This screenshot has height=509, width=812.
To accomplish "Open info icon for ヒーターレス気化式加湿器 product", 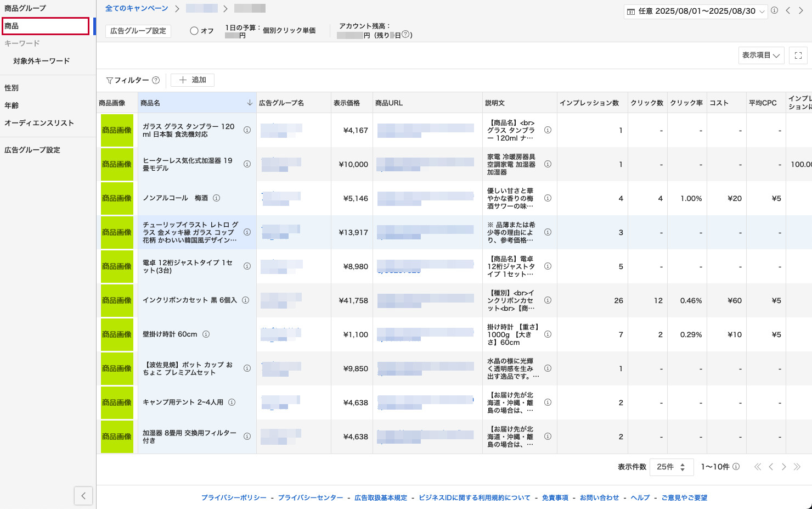I will click(247, 164).
